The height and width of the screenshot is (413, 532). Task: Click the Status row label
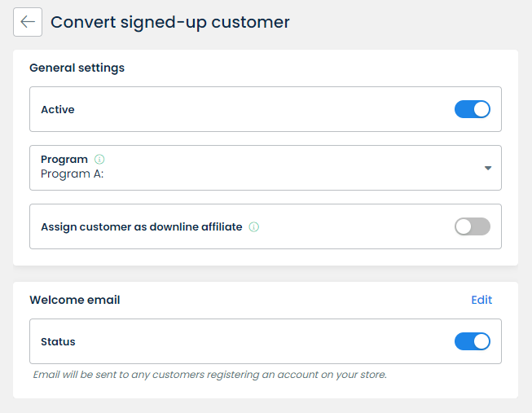58,341
